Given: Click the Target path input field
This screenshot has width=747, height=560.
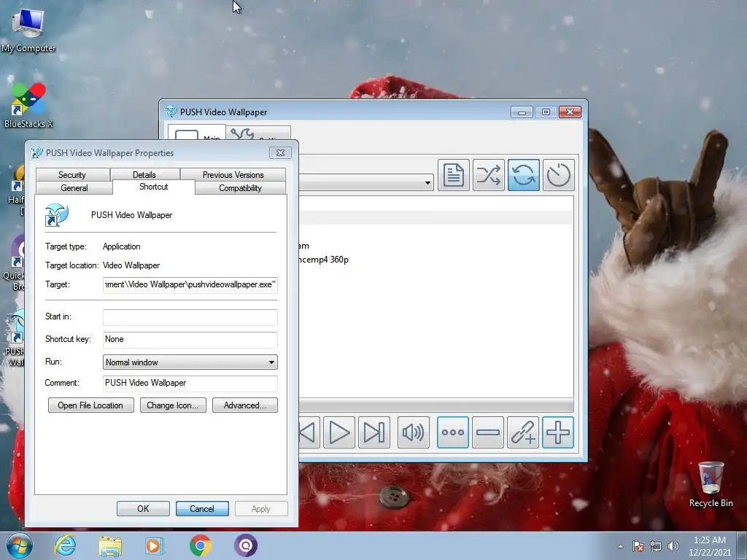Looking at the screenshot, I should click(190, 285).
